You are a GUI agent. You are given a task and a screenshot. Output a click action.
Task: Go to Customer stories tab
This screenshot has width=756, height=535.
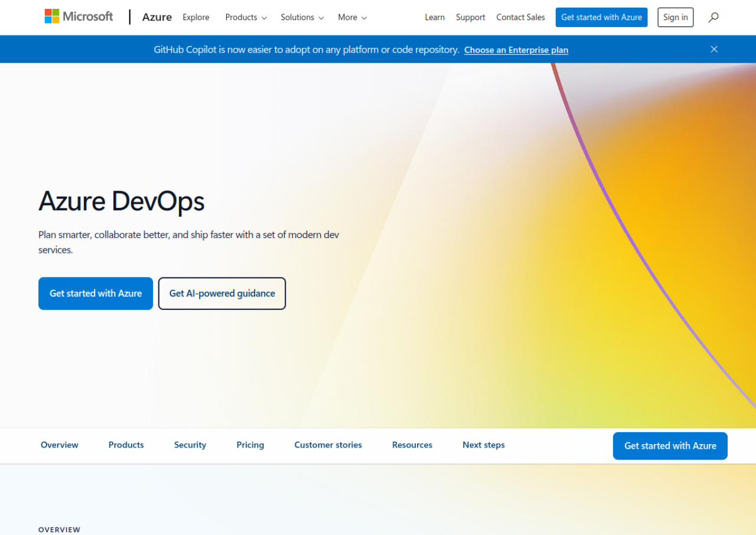pos(328,445)
